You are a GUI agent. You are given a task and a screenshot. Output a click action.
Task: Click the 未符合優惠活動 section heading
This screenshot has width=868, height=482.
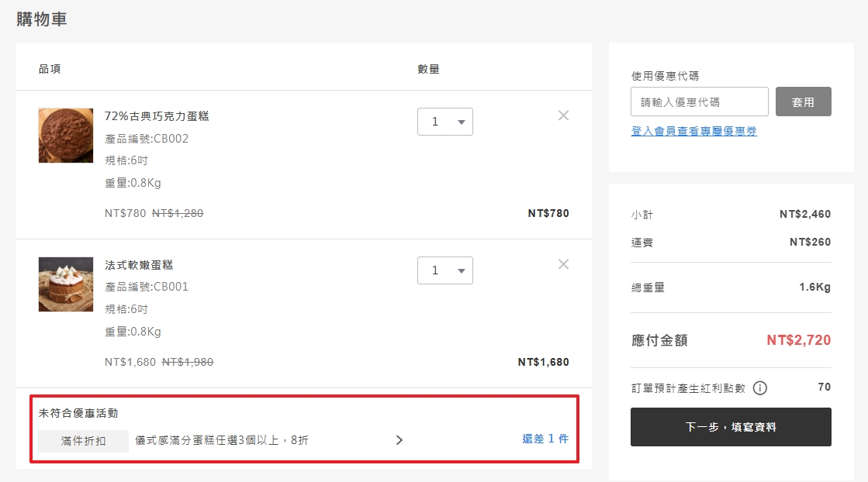pos(78,413)
